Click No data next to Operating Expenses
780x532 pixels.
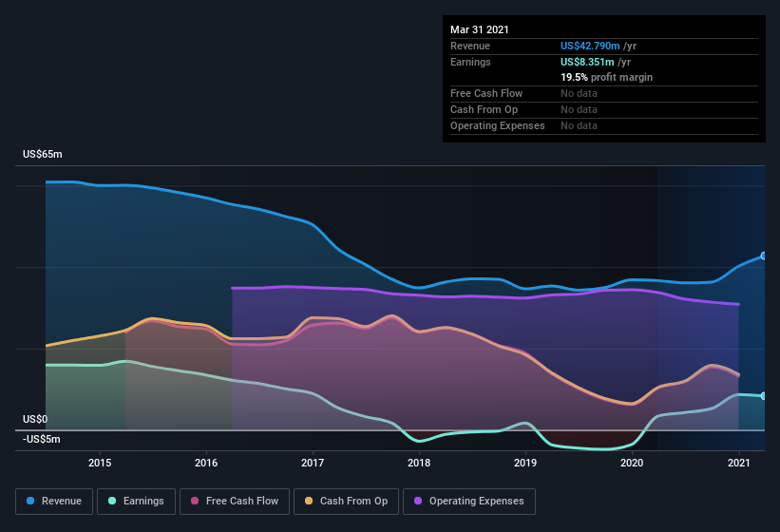(x=579, y=125)
